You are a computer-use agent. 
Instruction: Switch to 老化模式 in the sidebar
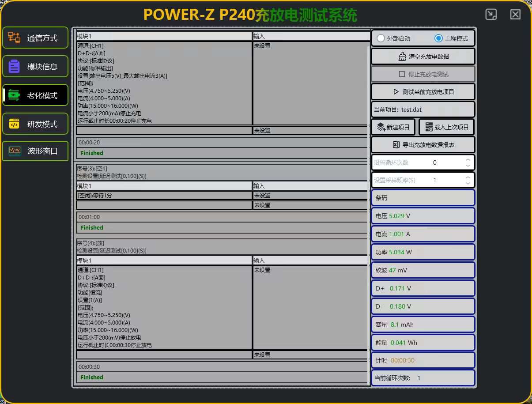coord(35,95)
